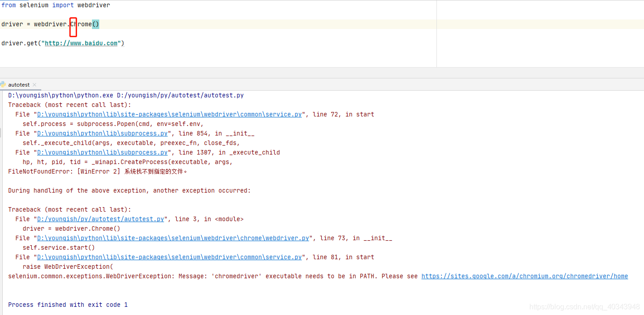Click the CSDN blog watermark link
This screenshot has height=315, width=644.
[584, 307]
